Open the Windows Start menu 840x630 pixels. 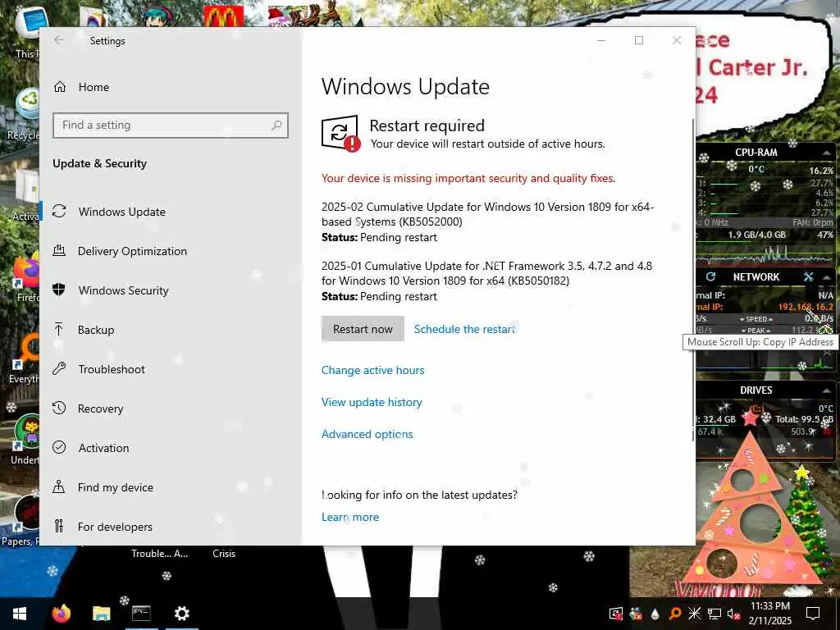click(20, 614)
